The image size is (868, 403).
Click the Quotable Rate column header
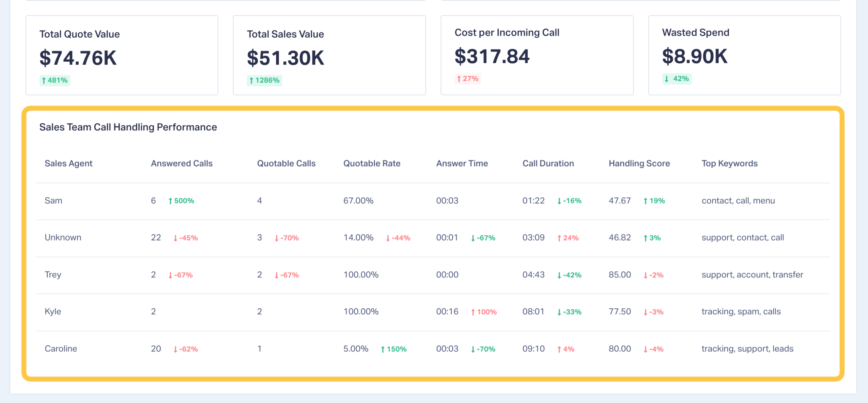click(372, 164)
